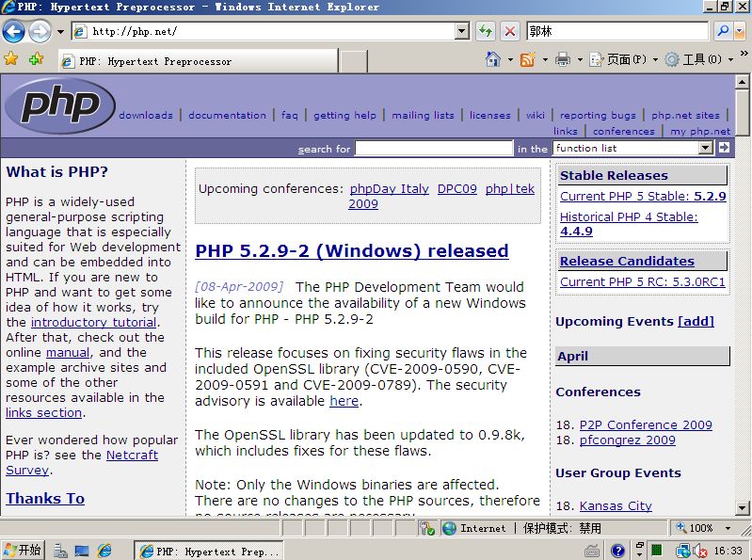This screenshot has height=560, width=752.
Task: Click the [add] upcoming events link
Action: click(696, 321)
